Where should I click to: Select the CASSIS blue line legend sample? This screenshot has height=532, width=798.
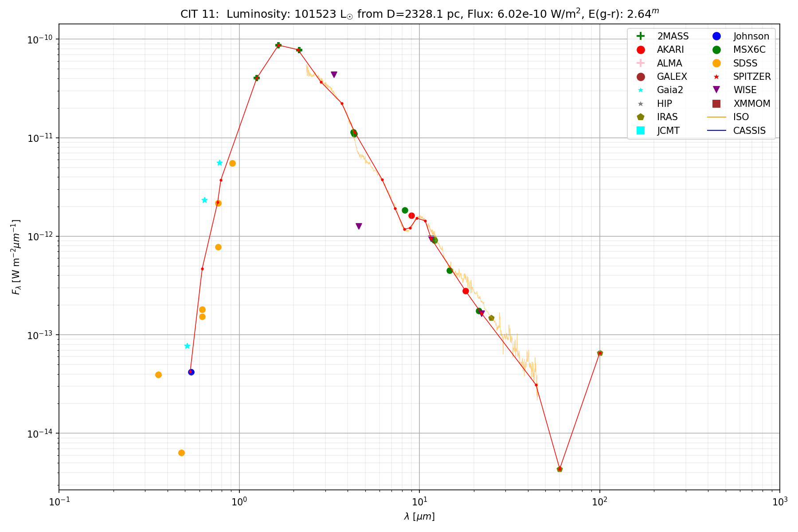[716, 130]
